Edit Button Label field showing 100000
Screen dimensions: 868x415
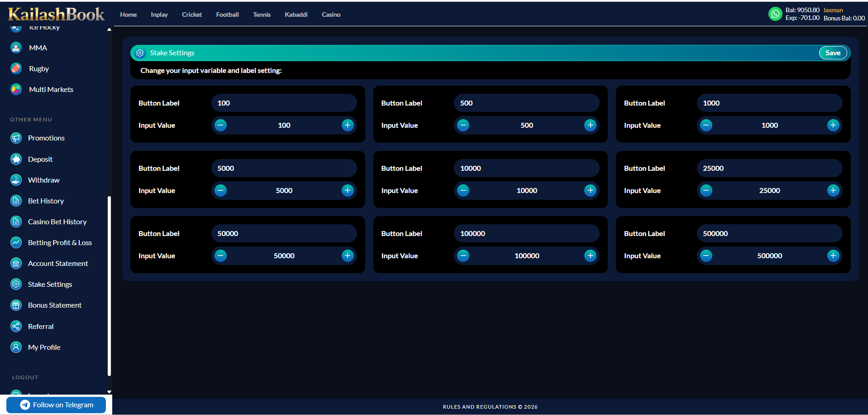pyautogui.click(x=526, y=233)
